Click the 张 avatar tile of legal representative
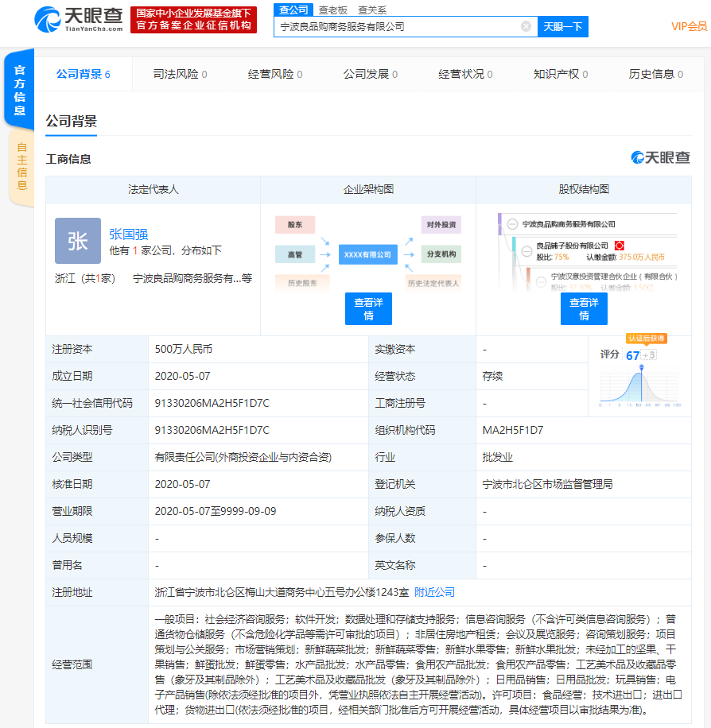This screenshot has height=728, width=711. tap(78, 241)
